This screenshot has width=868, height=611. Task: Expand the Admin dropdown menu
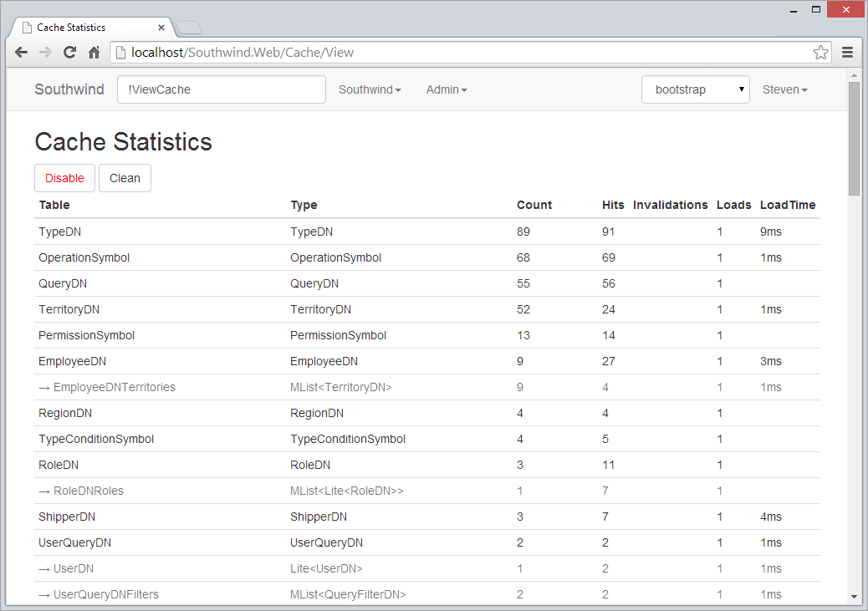tap(447, 89)
